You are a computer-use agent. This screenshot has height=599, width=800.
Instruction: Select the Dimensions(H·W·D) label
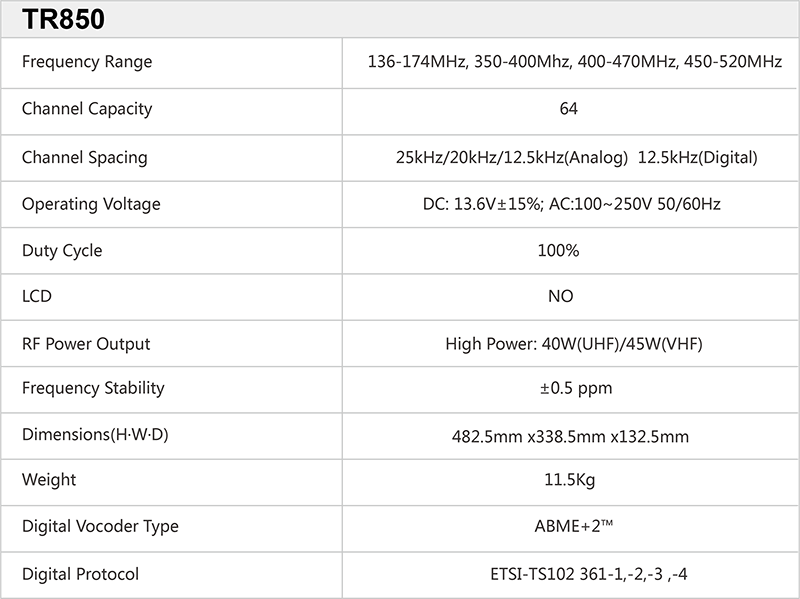tap(95, 435)
